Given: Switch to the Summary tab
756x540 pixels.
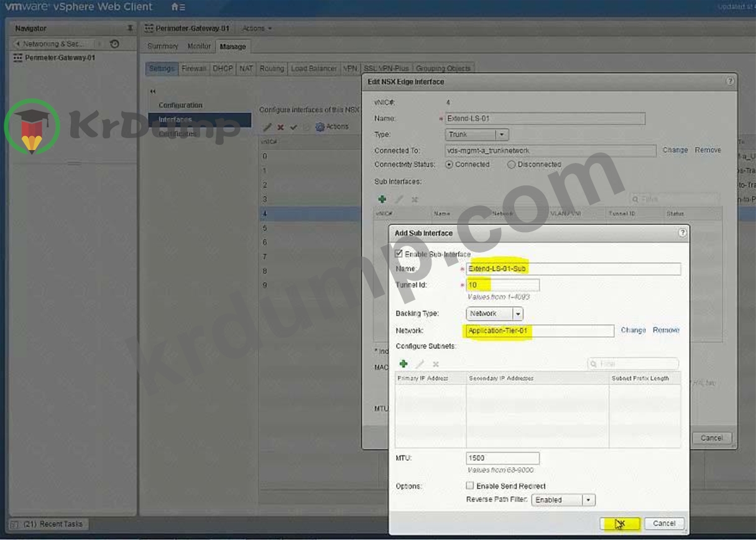Looking at the screenshot, I should (x=163, y=47).
